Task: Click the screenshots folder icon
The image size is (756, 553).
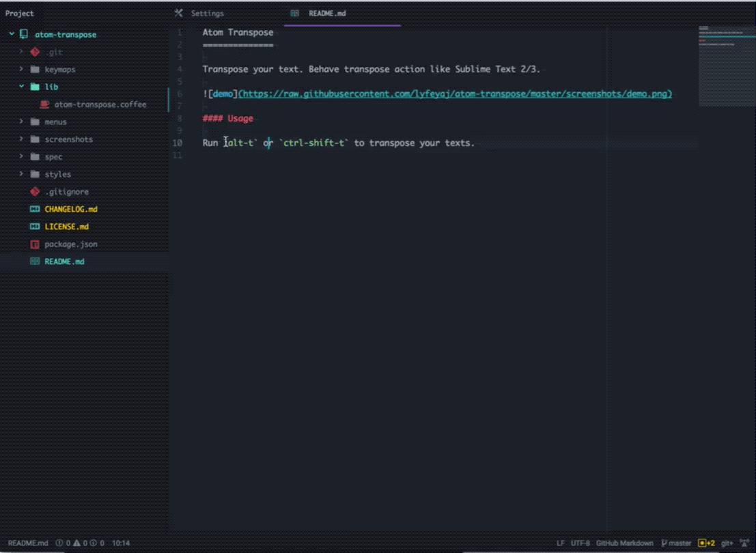Action: tap(35, 139)
